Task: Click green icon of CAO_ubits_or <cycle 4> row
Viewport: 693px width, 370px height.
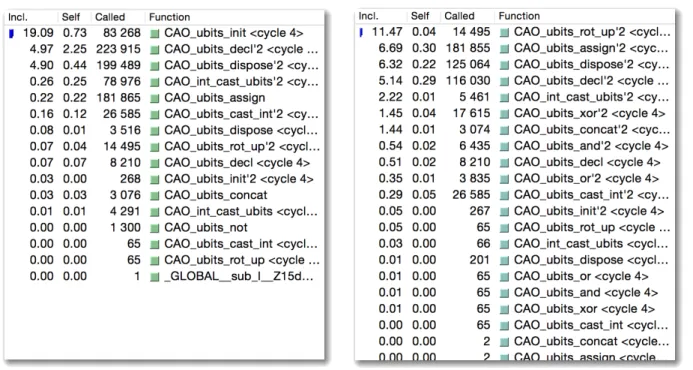Action: point(504,277)
